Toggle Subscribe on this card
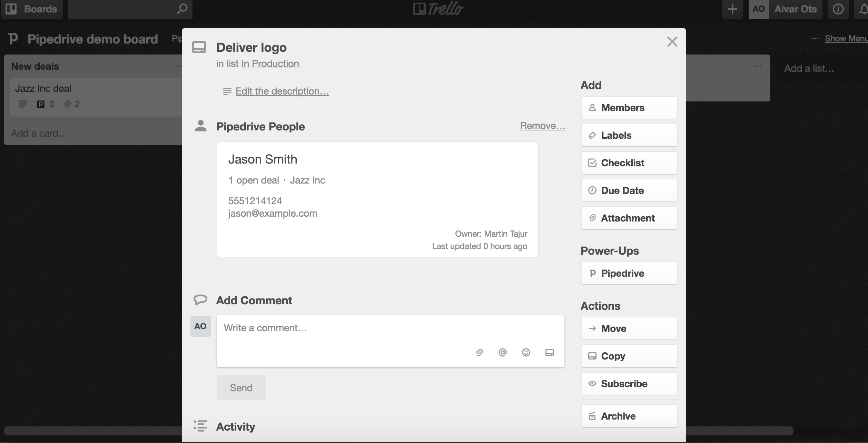Viewport: 868px width, 443px height. 629,384
